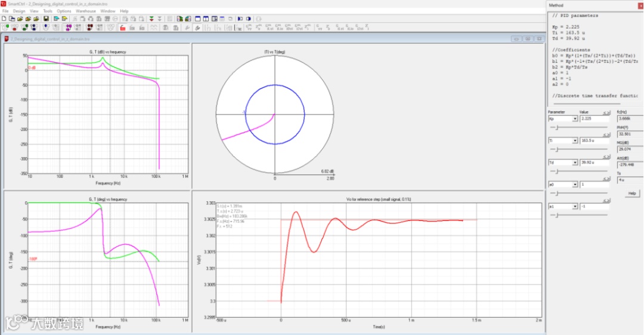The width and height of the screenshot is (644, 335).
Task: Click the magenta block diagram icon
Action: pyautogui.click(x=69, y=27)
